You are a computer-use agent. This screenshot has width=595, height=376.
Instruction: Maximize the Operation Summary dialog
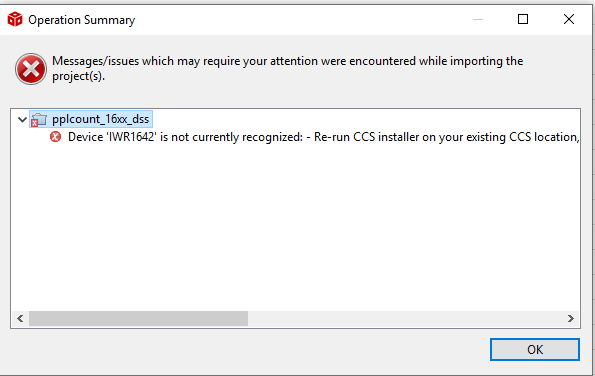pos(523,19)
